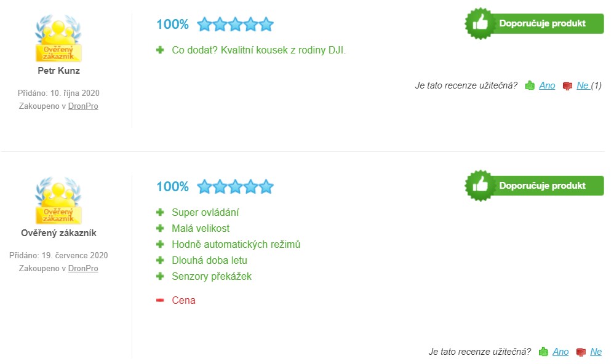614x364 pixels.
Task: Click red thumbs-down icon in Petr Kunz review
Action: [x=567, y=85]
